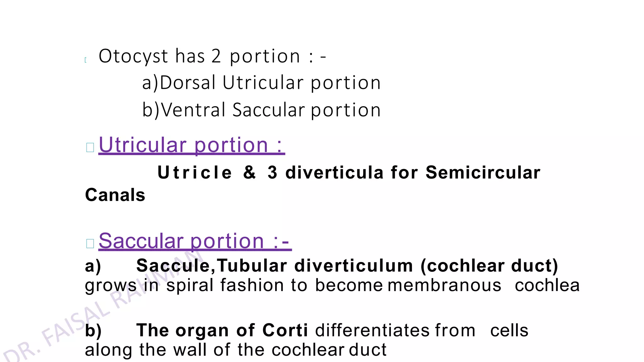This screenshot has width=644, height=362.
Task: Click the 'DR. FAISAL RAHMAN' watermark
Action: (x=101, y=306)
